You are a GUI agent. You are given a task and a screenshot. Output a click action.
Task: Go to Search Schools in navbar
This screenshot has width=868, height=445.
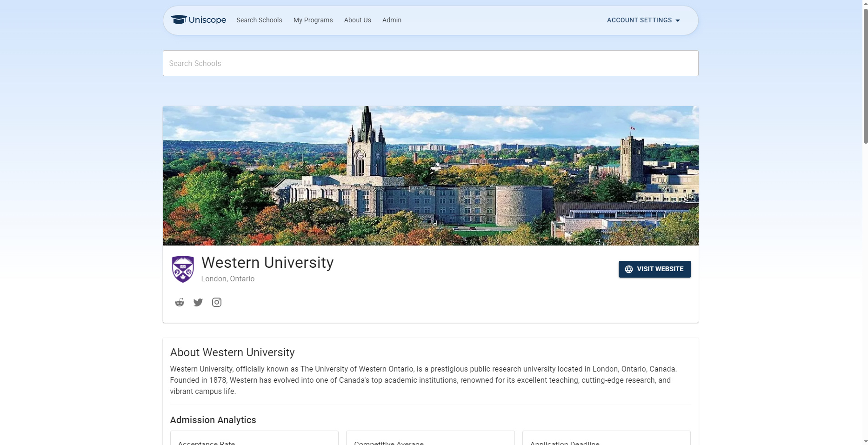(x=259, y=20)
